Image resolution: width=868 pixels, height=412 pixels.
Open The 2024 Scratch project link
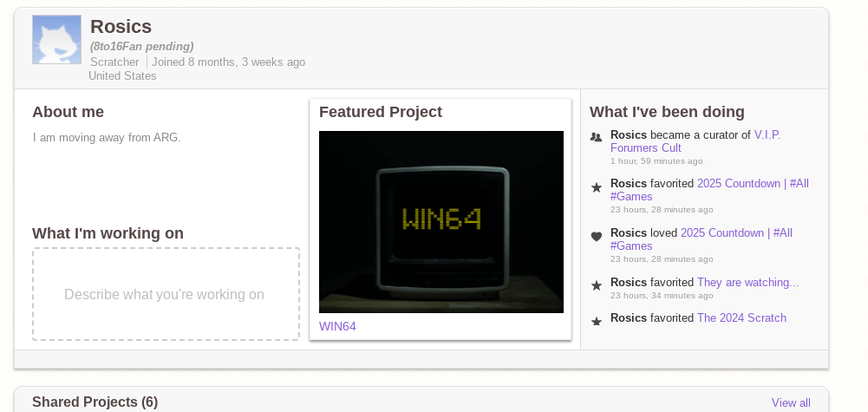(x=741, y=317)
